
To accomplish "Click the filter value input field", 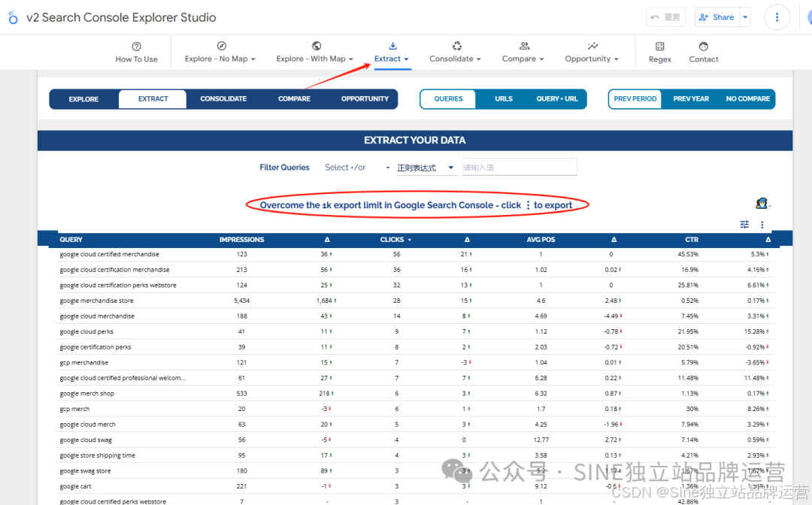I will (520, 167).
